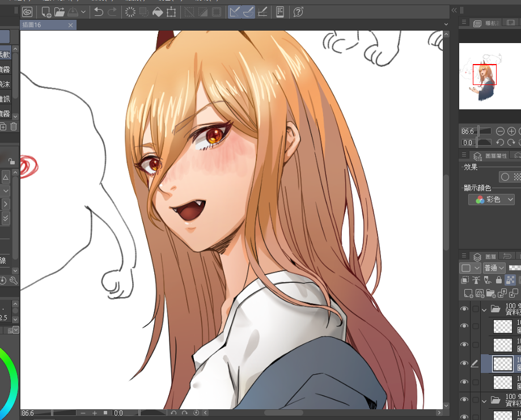
Task: Toggle Lock Layer padlock
Action: [499, 280]
